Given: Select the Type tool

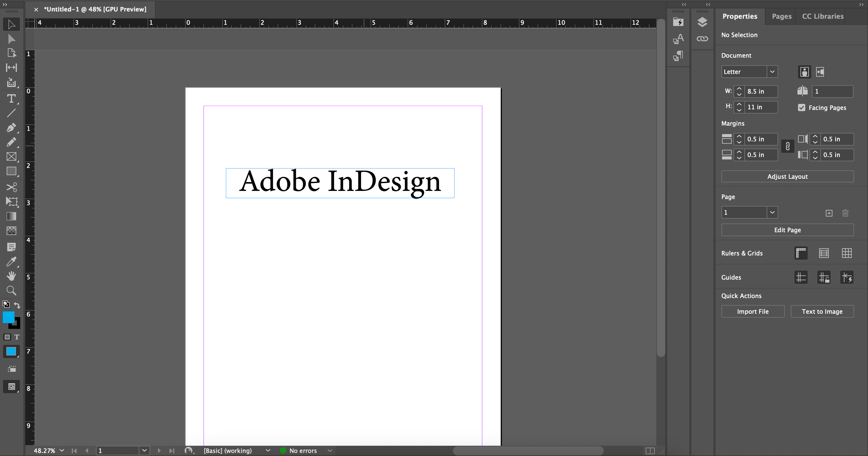Looking at the screenshot, I should click(11, 99).
